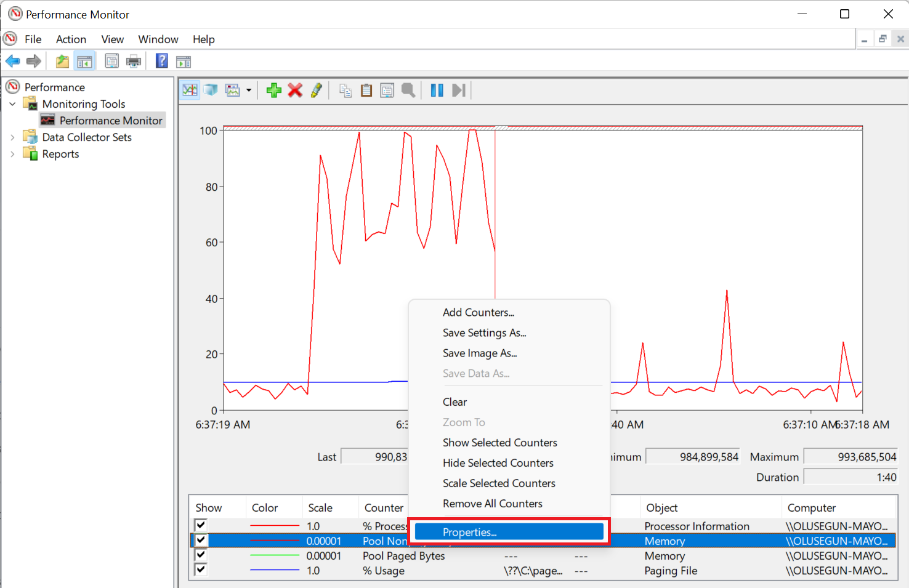Uncheck Show box for % Processor counter

201,525
